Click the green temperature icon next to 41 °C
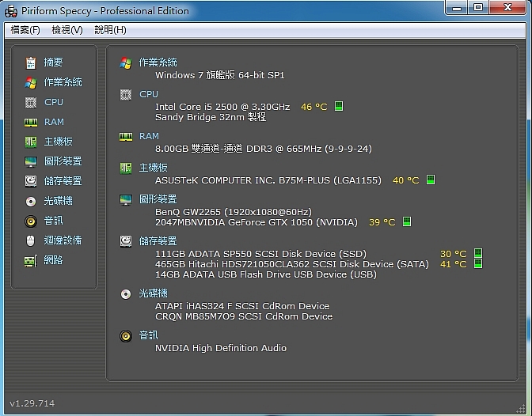 click(478, 263)
